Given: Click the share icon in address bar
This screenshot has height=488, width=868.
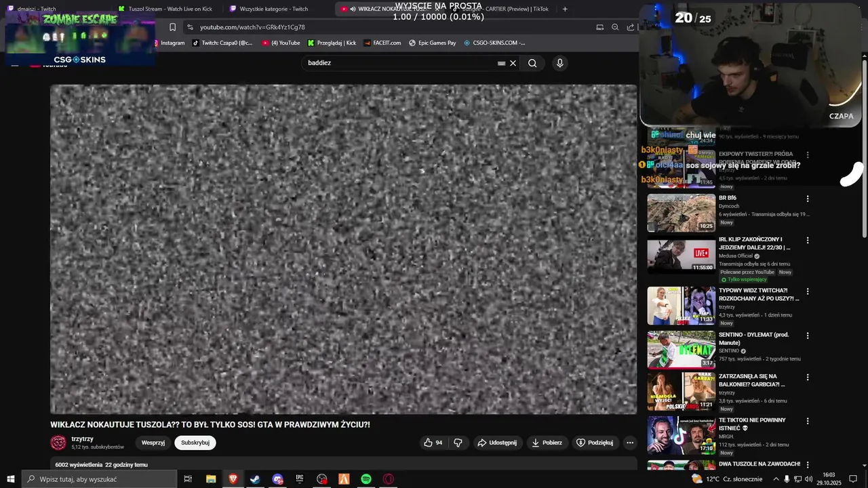Looking at the screenshot, I should (631, 27).
